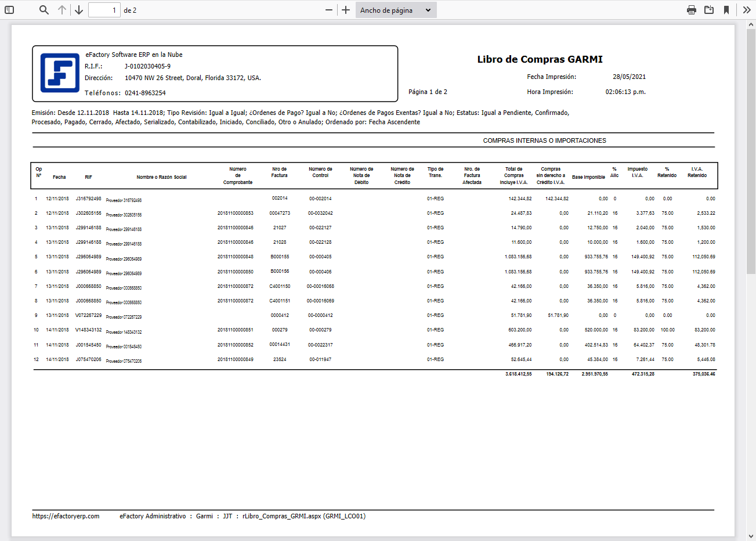756x541 pixels.
Task: Zoom out using the minus button
Action: 329,10
